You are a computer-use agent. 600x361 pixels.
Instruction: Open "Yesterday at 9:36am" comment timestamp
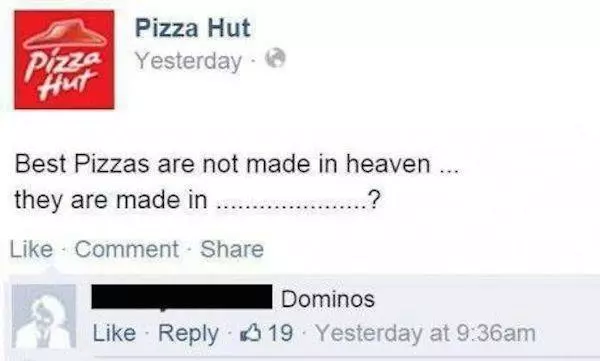(x=425, y=333)
